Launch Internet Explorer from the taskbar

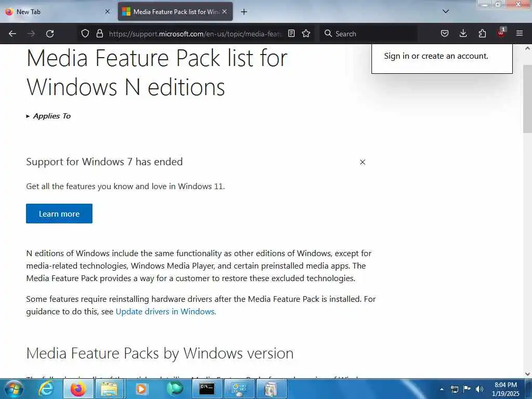(46, 389)
